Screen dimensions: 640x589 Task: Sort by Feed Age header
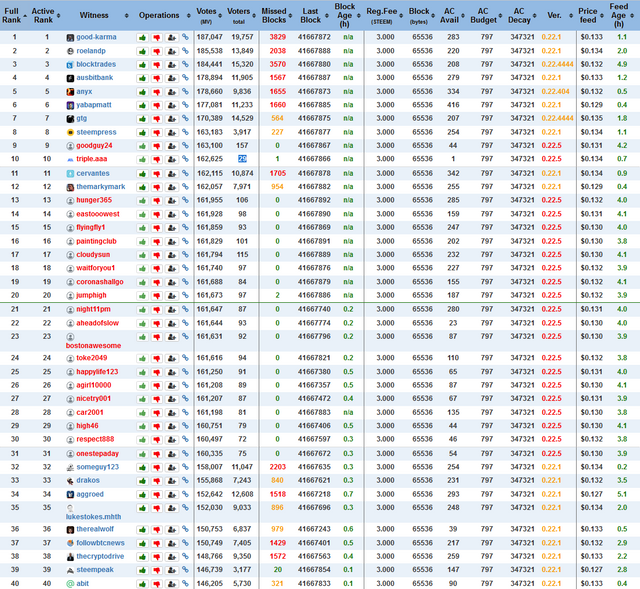622,16
